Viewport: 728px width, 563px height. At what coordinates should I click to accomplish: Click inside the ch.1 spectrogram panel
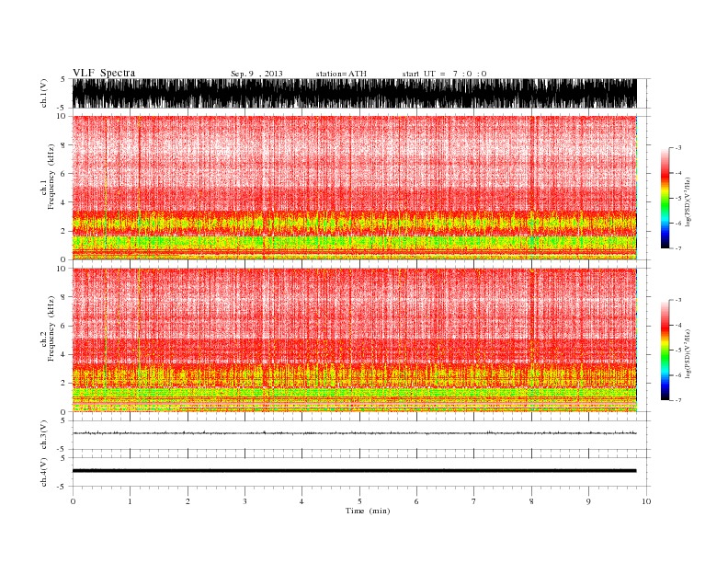pos(355,188)
